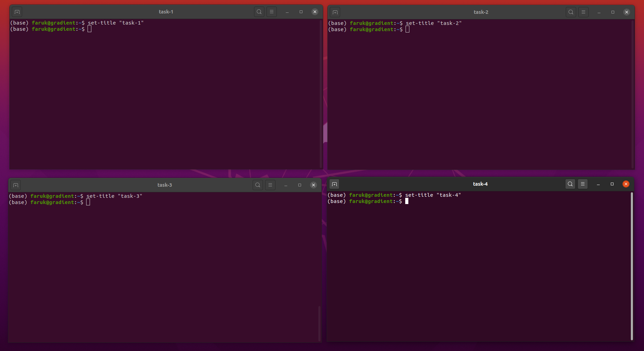Maximize the task-4 terminal window
The image size is (644, 351).
[x=612, y=184]
